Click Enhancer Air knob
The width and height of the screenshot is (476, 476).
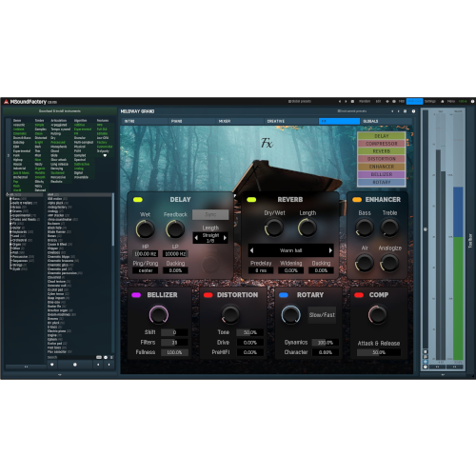(x=364, y=263)
